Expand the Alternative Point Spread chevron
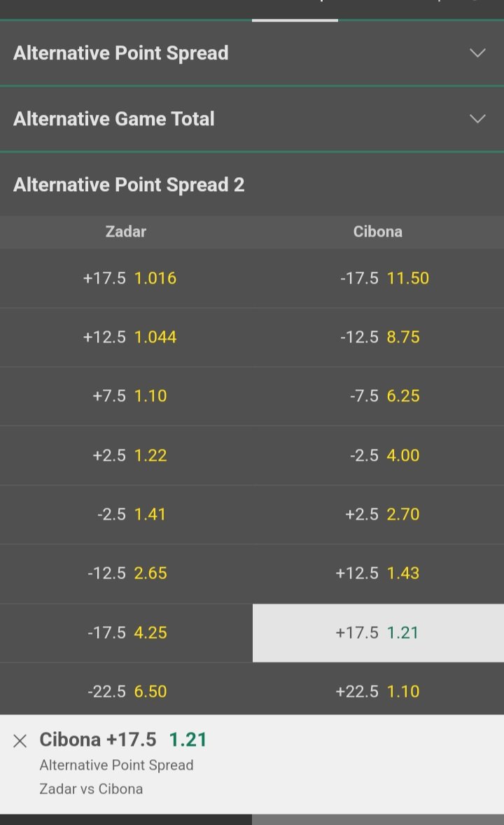The width and height of the screenshot is (504, 825). coord(477,53)
